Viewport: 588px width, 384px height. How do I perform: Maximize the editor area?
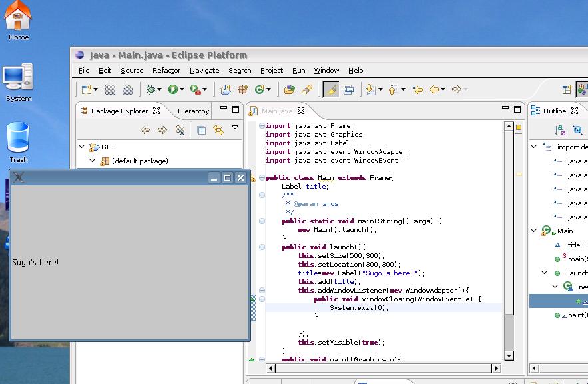(x=517, y=109)
